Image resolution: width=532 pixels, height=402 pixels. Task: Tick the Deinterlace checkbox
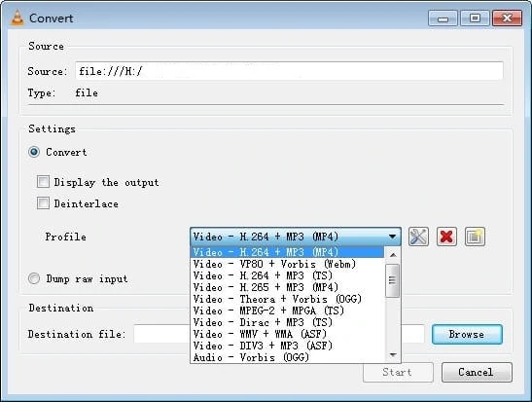tap(43, 203)
